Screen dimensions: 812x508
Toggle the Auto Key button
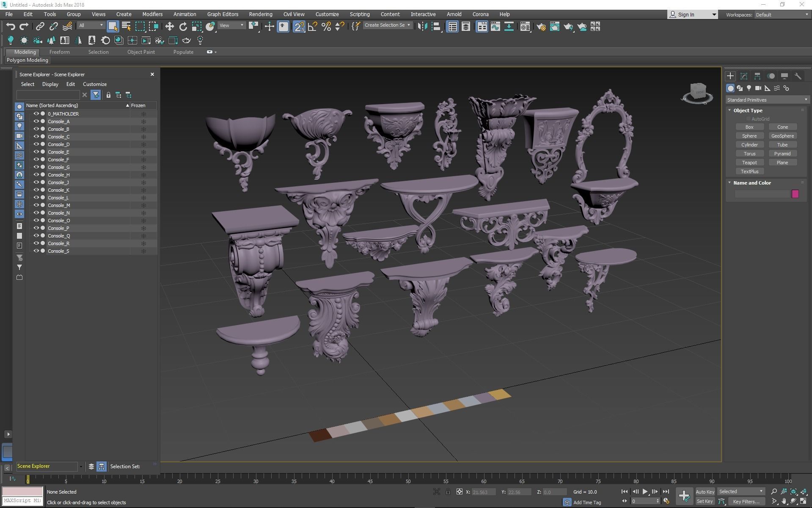click(x=705, y=491)
